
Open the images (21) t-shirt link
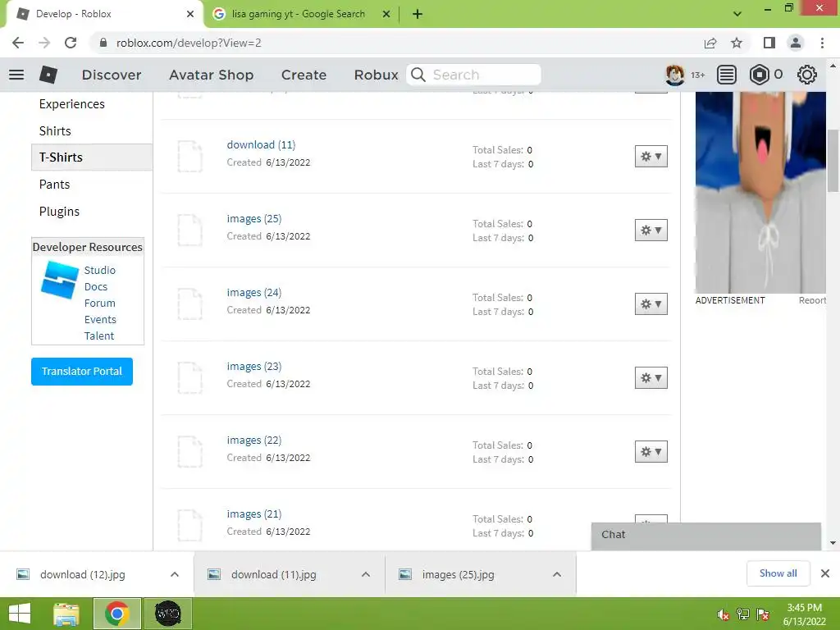[x=254, y=514]
